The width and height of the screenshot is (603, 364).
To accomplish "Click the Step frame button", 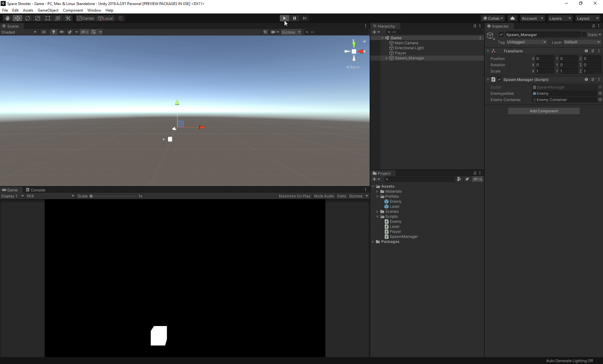I will click(x=304, y=18).
